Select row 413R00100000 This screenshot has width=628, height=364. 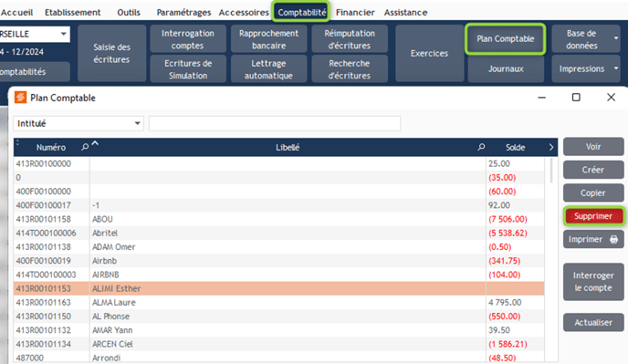pyautogui.click(x=278, y=163)
